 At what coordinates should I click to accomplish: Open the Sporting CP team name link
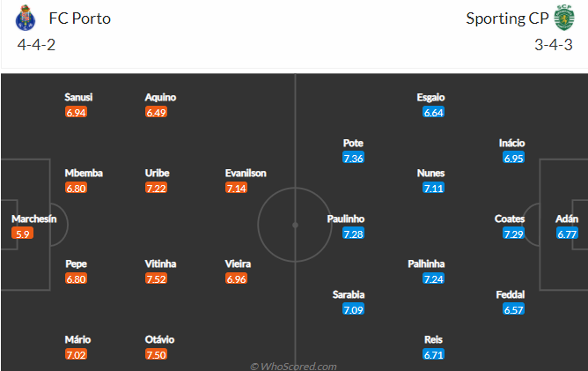(x=507, y=19)
